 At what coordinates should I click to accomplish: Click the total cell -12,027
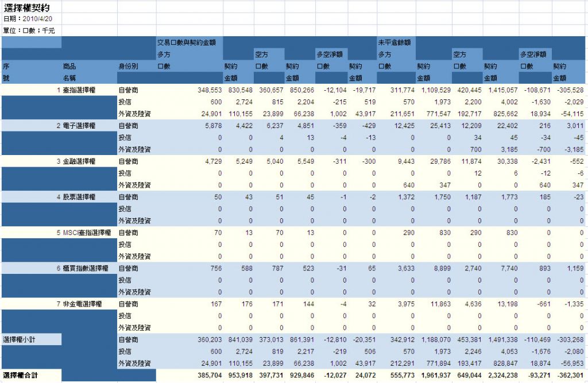point(335,375)
